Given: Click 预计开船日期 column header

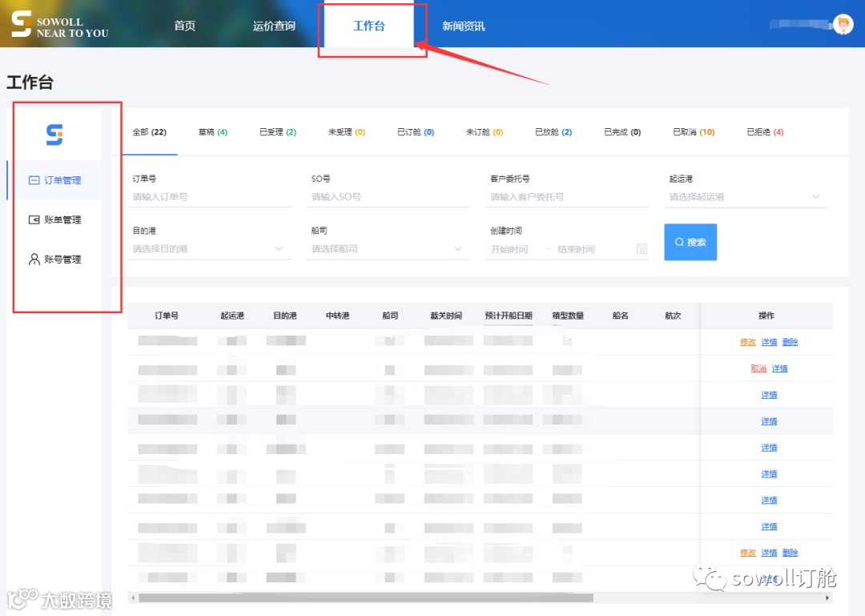Looking at the screenshot, I should (508, 316).
